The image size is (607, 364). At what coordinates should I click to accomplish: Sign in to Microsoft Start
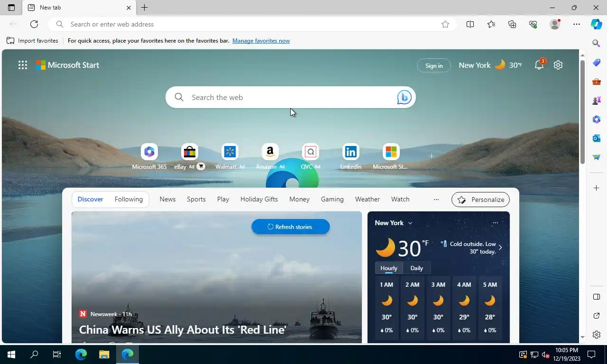434,65
